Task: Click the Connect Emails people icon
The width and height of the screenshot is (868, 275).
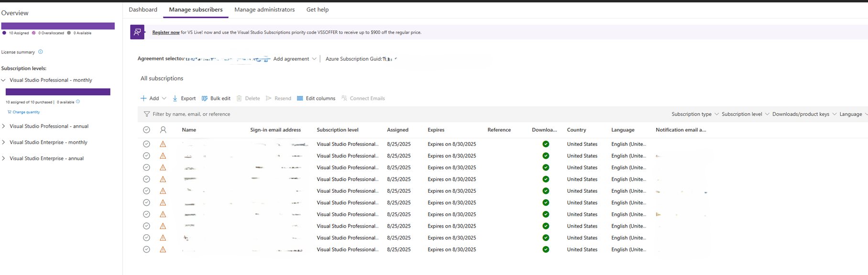Action: pos(344,99)
